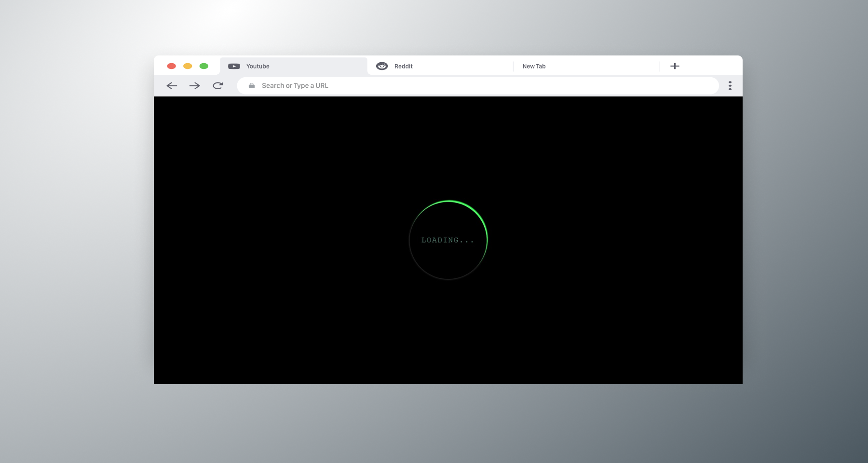The image size is (868, 463).
Task: Click the red traffic light control
Action: [171, 66]
